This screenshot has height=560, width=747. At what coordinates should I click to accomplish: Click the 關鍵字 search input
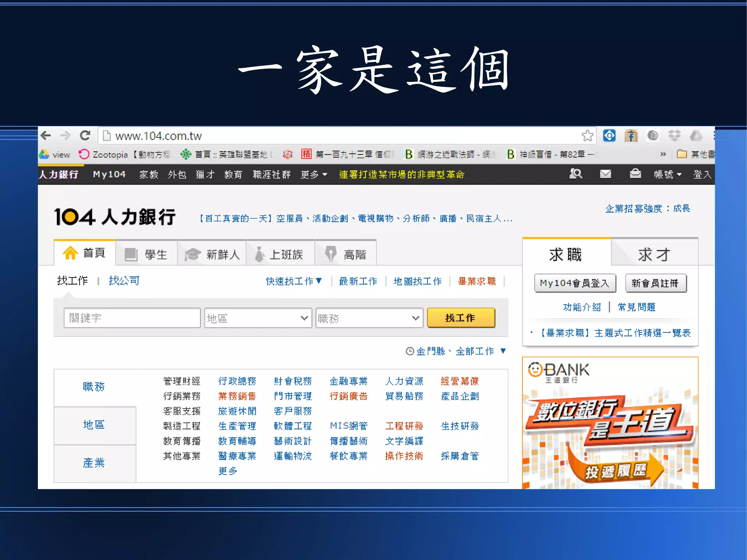coord(132,318)
